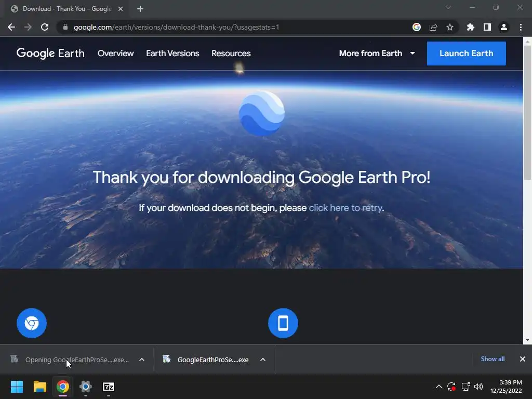532x399 pixels.
Task: Open Chrome's three-dot menu
Action: [x=521, y=27]
